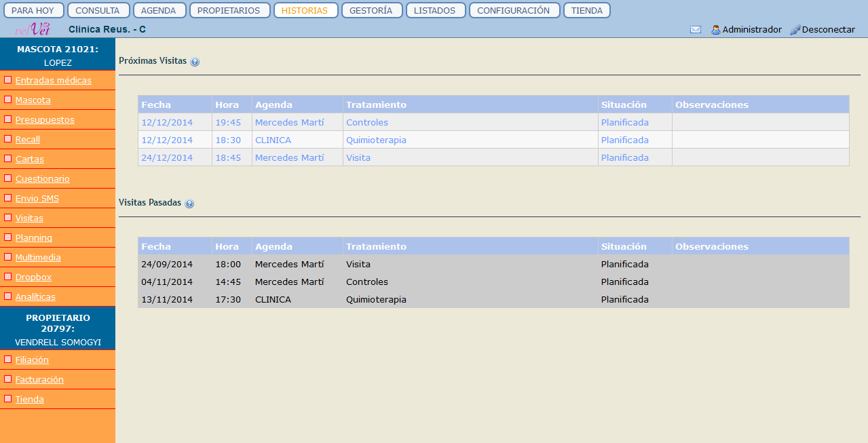Click the envelope mail icon
The image size is (868, 443).
tap(695, 30)
